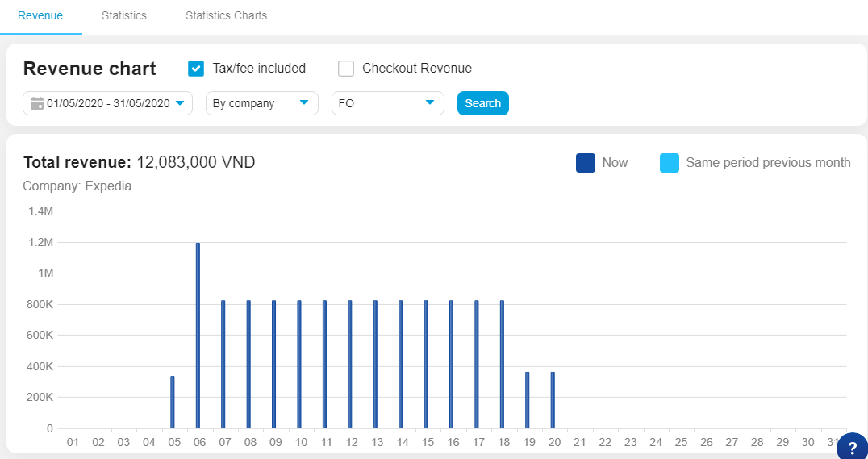Click the calendar icon in date range field
This screenshot has width=868, height=459.
pyautogui.click(x=36, y=103)
